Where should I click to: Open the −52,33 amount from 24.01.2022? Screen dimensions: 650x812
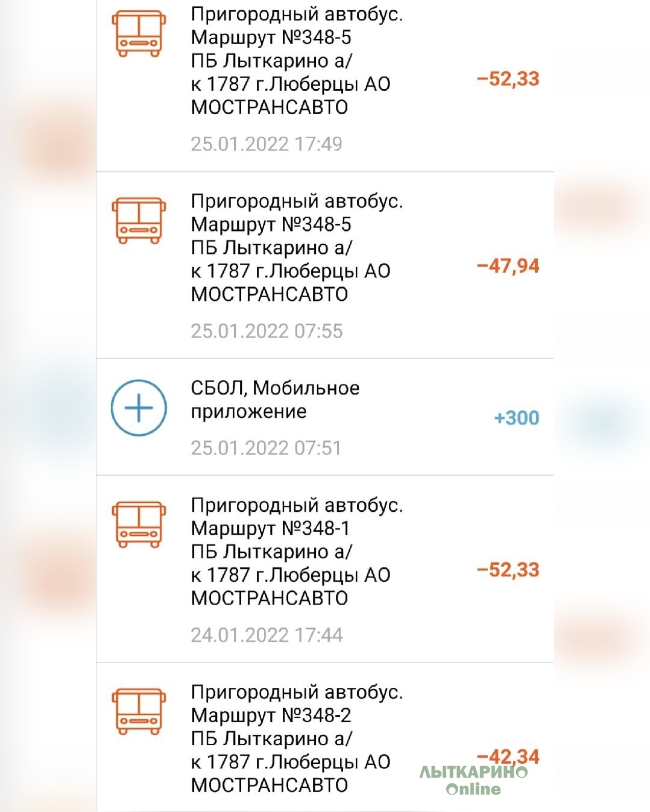point(508,570)
